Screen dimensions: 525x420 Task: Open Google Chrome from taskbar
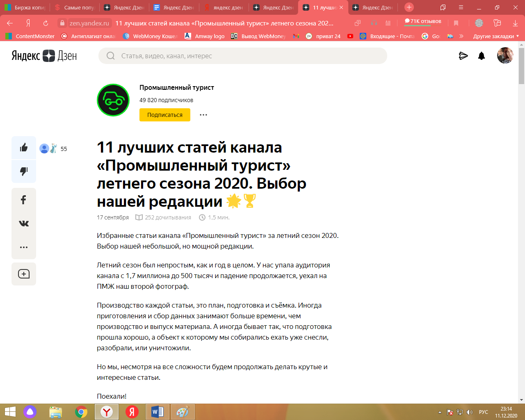coord(81,412)
